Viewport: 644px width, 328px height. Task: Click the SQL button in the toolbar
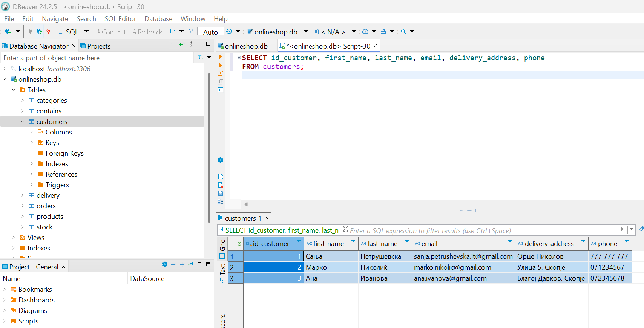[69, 32]
